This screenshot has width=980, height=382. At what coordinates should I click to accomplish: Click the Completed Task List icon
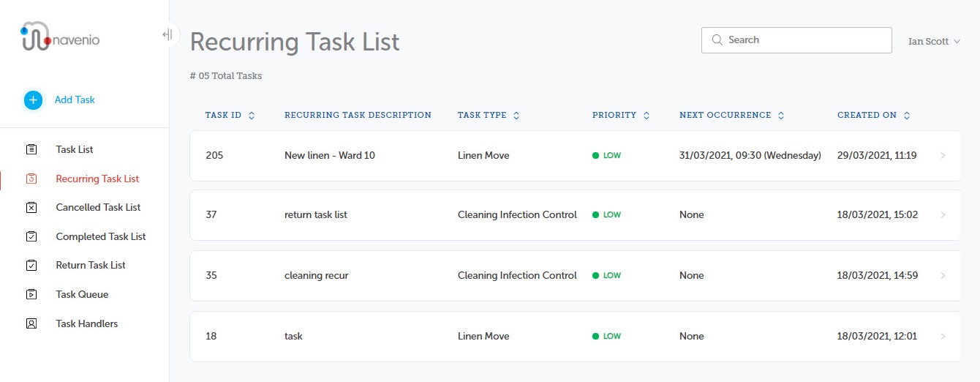click(x=31, y=236)
